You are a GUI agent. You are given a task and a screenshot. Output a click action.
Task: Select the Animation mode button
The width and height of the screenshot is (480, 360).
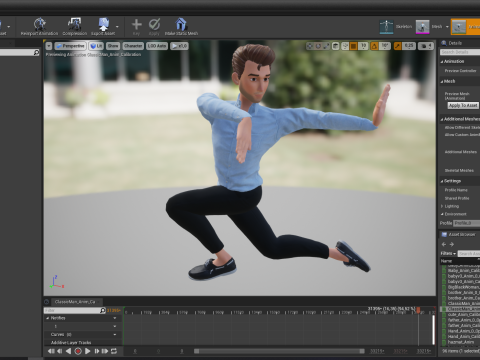click(466, 27)
